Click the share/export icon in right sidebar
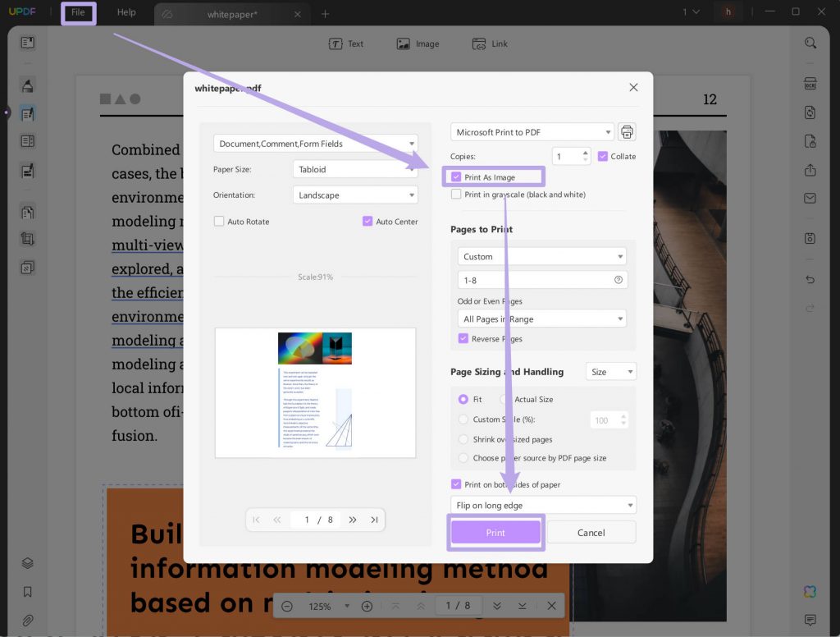 (810, 170)
